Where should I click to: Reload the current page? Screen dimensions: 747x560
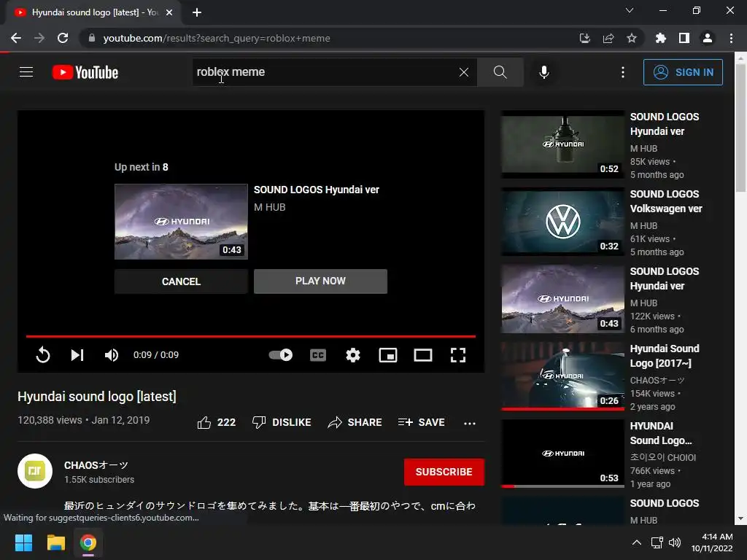tap(63, 38)
